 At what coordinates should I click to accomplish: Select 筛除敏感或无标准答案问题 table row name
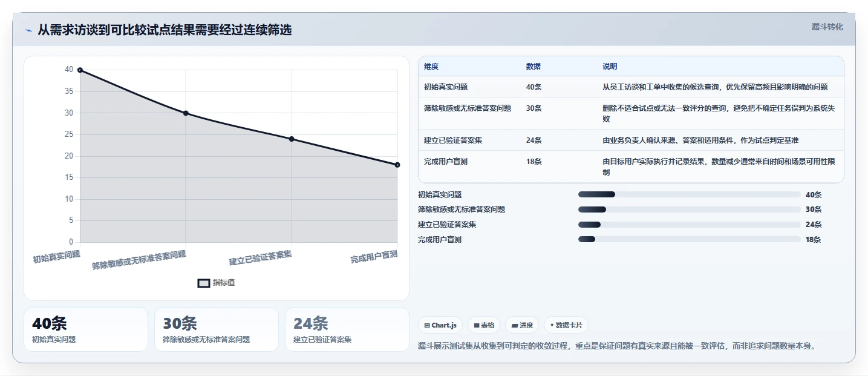click(x=468, y=108)
